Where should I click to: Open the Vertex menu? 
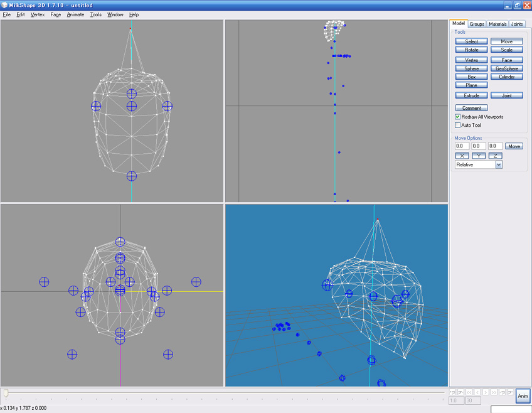click(37, 14)
